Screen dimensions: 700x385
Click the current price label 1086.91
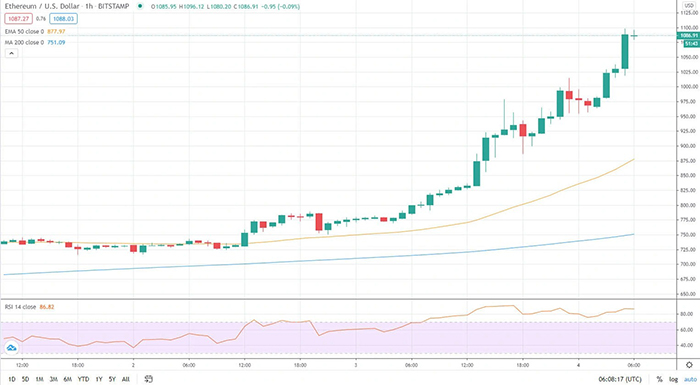point(688,36)
